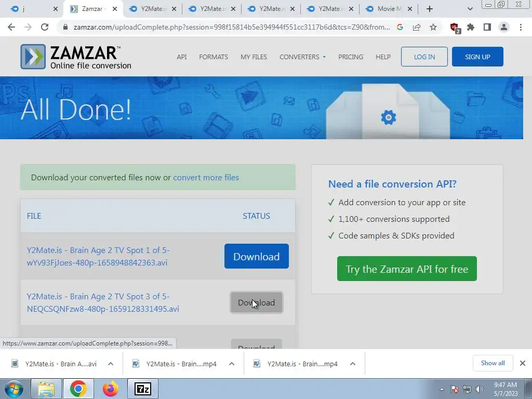This screenshot has width=532, height=399.
Task: Click the FILE column header
Action: pyautogui.click(x=34, y=216)
